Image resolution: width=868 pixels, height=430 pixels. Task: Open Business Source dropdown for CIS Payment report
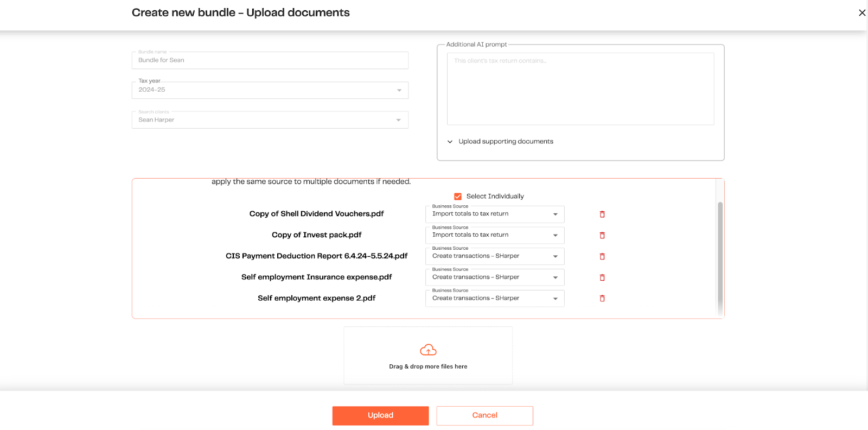point(495,256)
